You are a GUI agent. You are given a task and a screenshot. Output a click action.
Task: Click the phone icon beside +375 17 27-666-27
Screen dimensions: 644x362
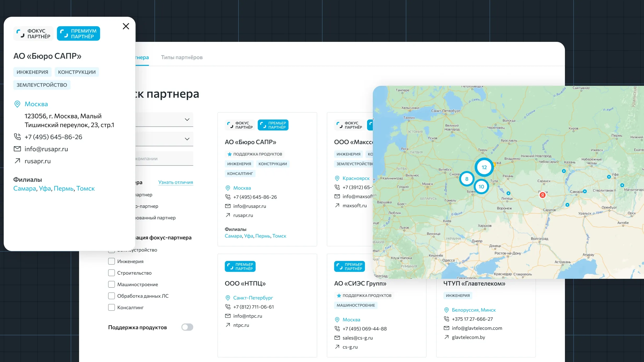(447, 319)
